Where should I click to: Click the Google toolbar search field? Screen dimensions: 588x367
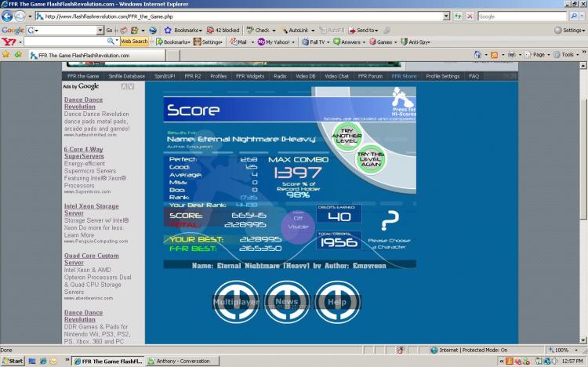coord(65,30)
